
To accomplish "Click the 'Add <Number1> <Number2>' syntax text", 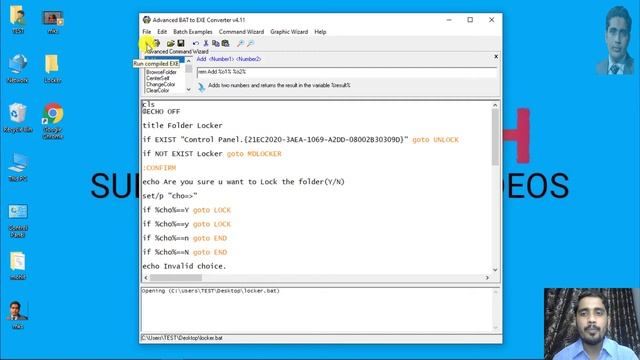I will (229, 59).
